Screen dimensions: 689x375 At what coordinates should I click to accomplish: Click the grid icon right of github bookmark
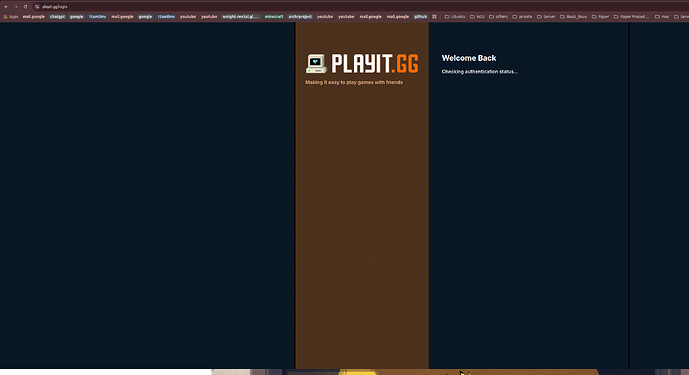pos(434,17)
